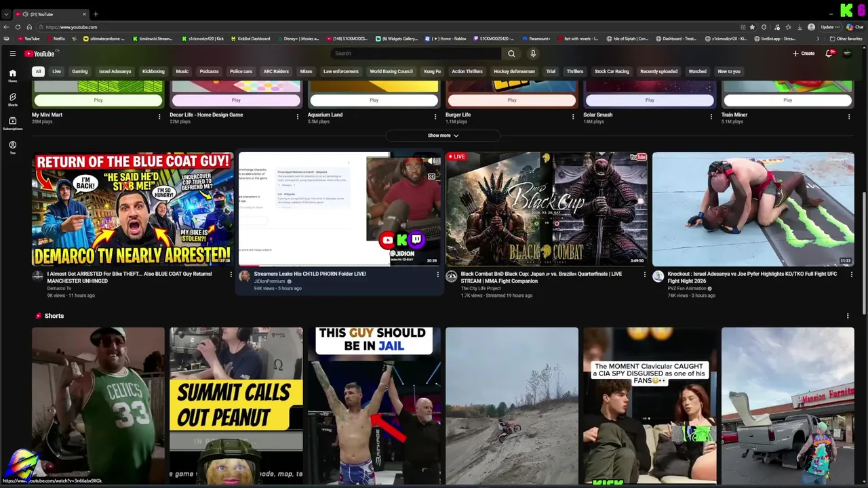Image resolution: width=868 pixels, height=488 pixels.
Task: Open Shorts in the left sidebar
Action: [x=12, y=100]
